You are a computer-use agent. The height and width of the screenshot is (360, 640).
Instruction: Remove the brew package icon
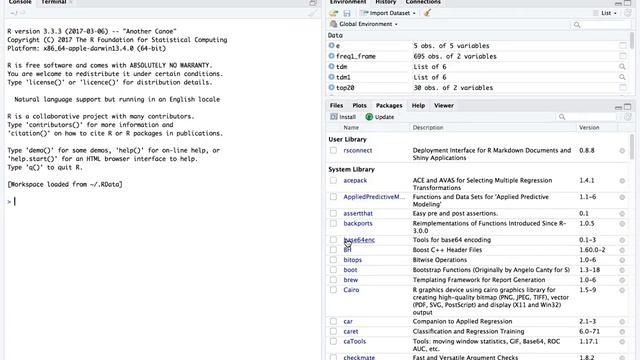622,280
